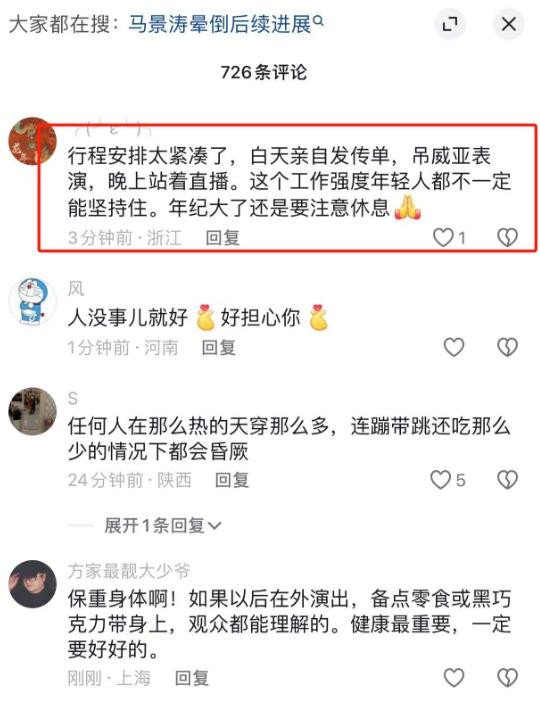Image resolution: width=540 pixels, height=707 pixels.
Task: Expand 展开1条回复 replies
Action: [163, 525]
